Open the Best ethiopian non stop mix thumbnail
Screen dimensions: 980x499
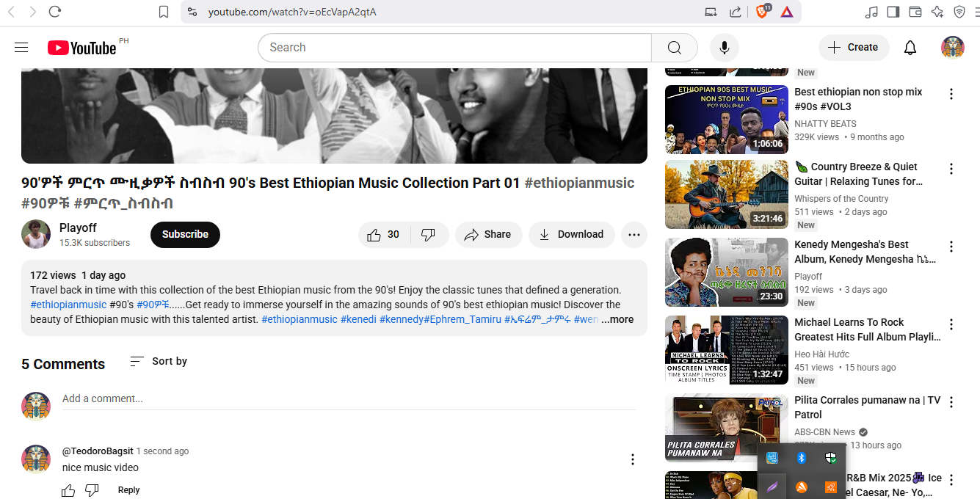point(727,120)
